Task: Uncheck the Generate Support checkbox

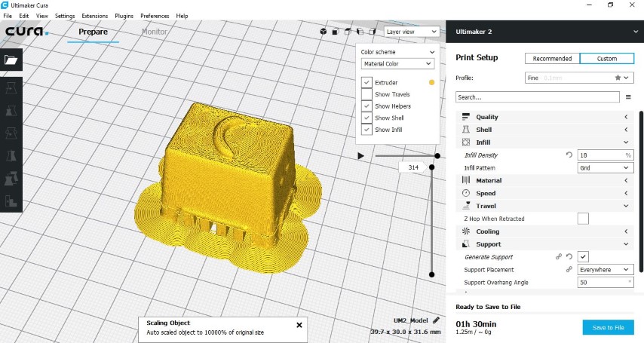Action: 583,257
